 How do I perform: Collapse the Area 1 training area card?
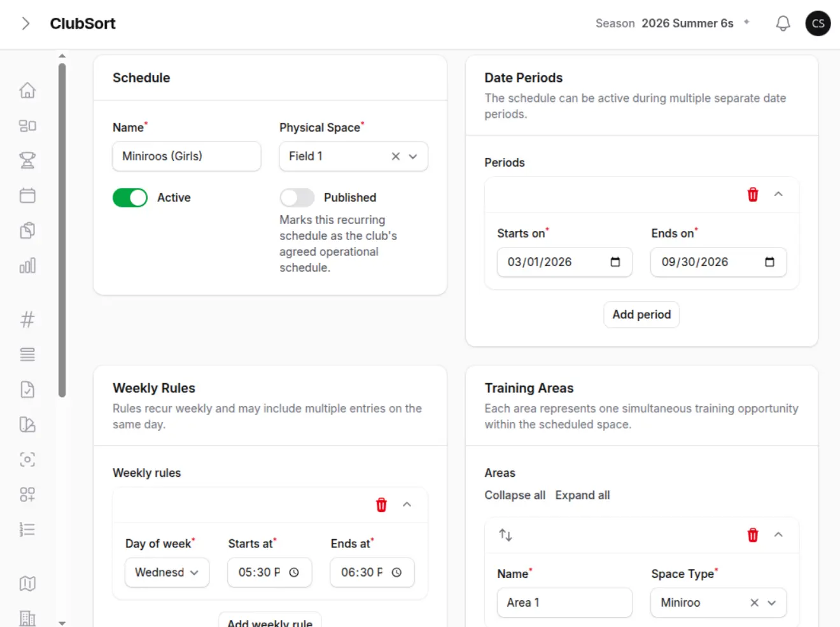[778, 535]
